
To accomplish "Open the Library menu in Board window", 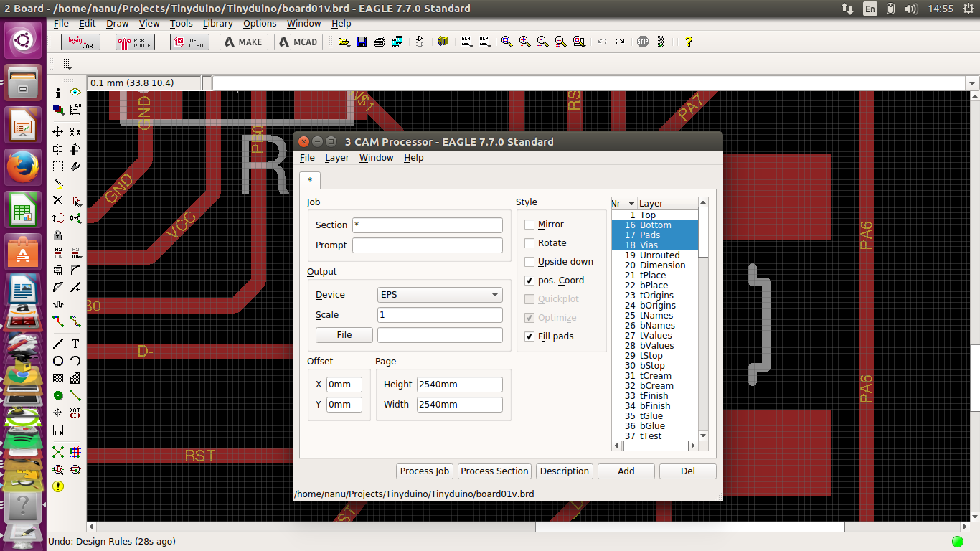I will pyautogui.click(x=217, y=23).
